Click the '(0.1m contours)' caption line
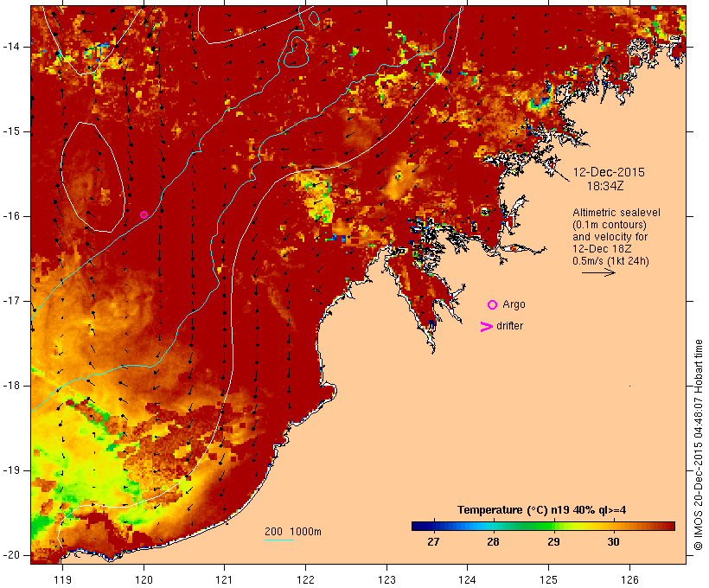 pos(609,225)
